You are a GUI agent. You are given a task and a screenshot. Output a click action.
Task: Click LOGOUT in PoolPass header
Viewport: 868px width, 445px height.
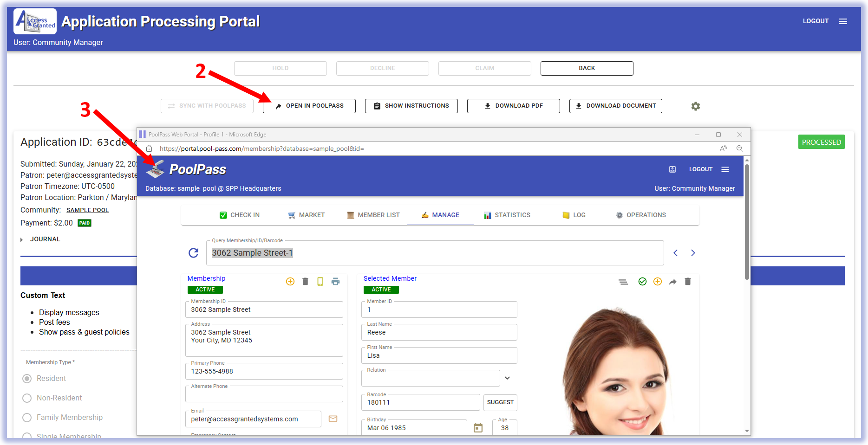700,169
